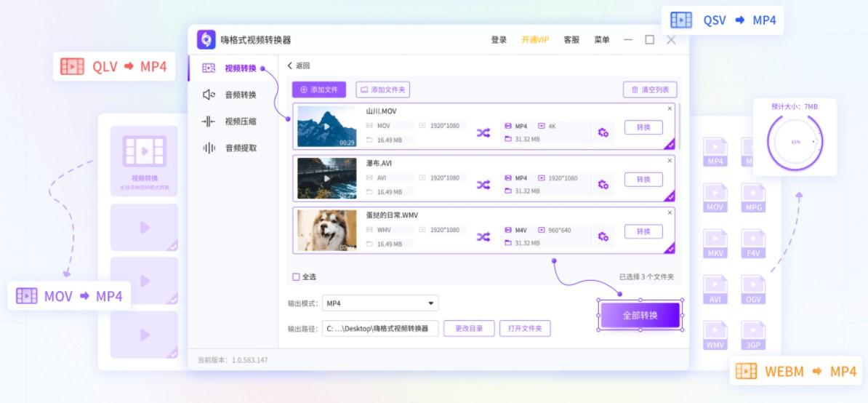Select the OGV format icon in background panel
The width and height of the screenshot is (868, 403).
pos(753,290)
